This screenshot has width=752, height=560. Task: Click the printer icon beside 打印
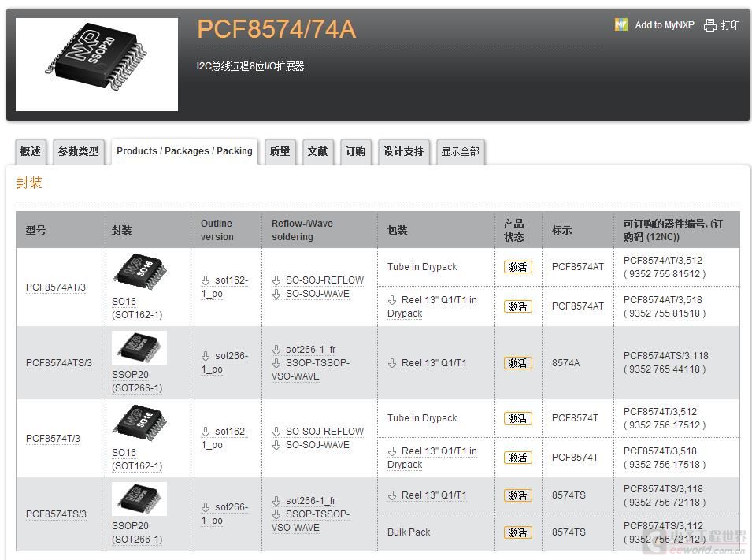[709, 25]
